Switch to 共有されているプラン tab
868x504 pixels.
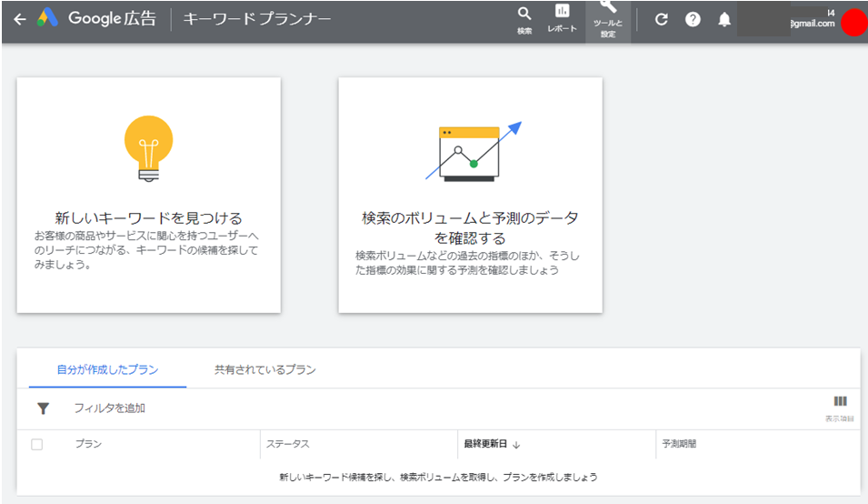265,369
